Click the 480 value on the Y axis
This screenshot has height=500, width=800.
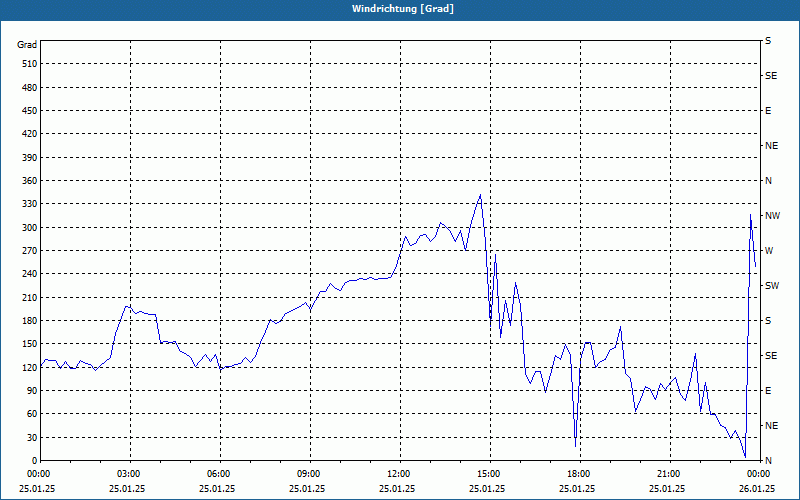[30, 88]
